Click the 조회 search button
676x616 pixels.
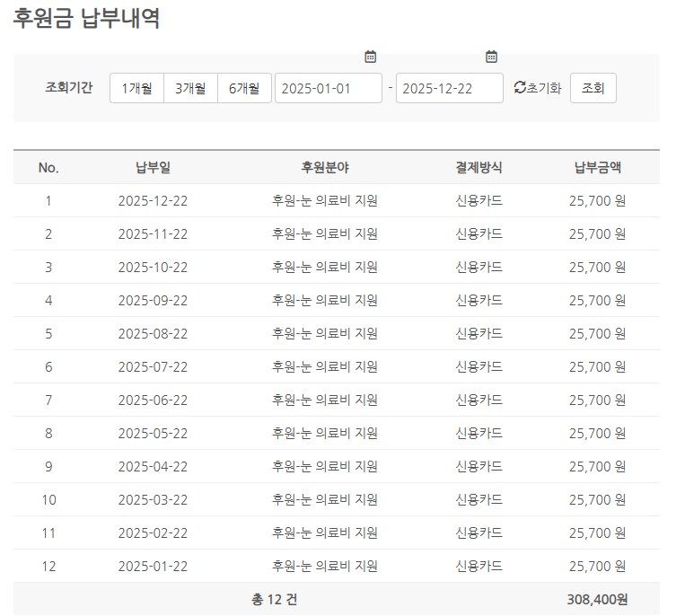pyautogui.click(x=593, y=88)
